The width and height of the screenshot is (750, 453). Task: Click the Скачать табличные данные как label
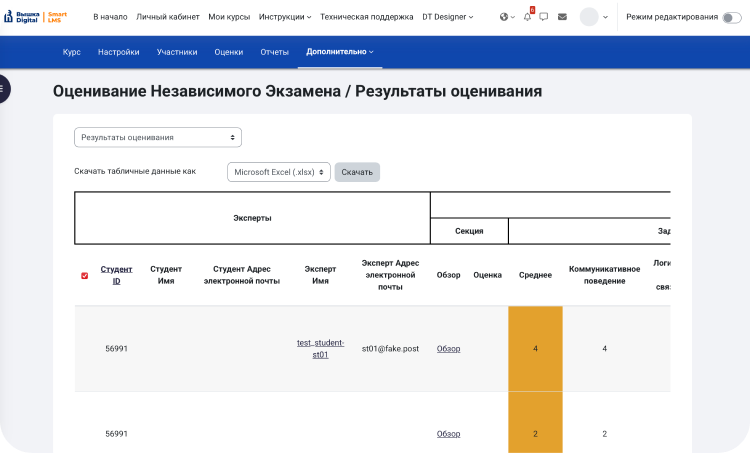[x=135, y=171]
